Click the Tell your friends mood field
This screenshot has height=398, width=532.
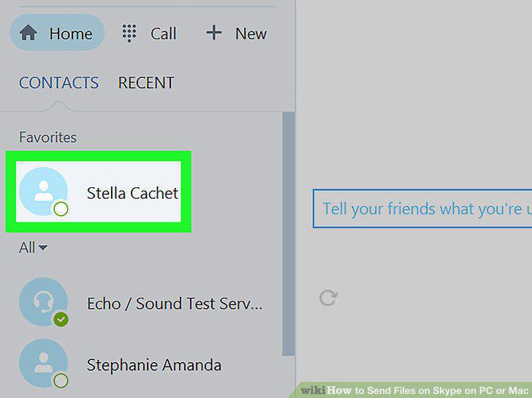tap(422, 209)
